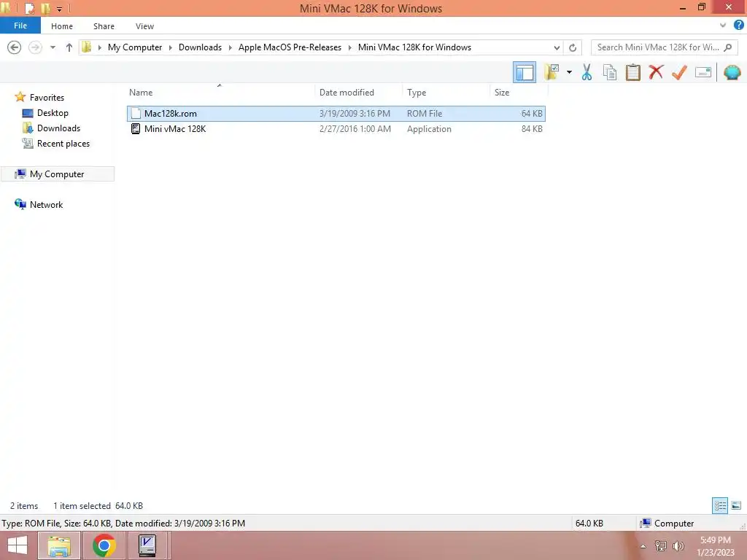
Task: Open Downloads in the navigation pane
Action: (58, 128)
